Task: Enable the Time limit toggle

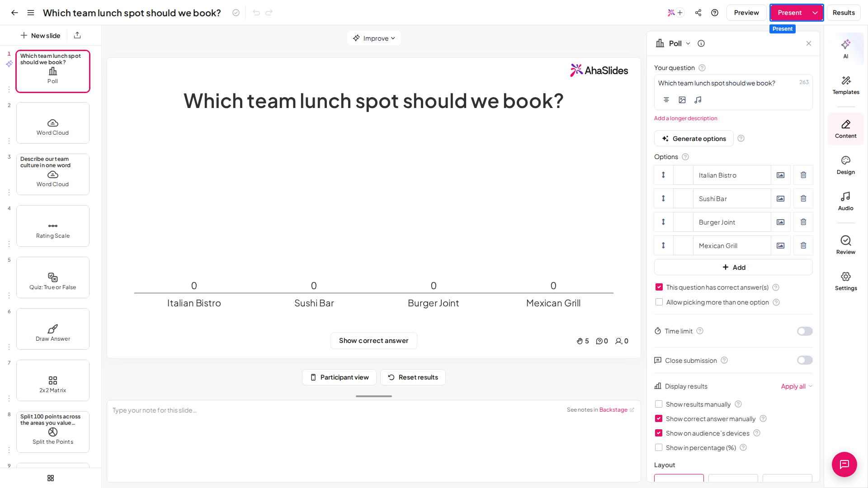Action: click(x=805, y=331)
